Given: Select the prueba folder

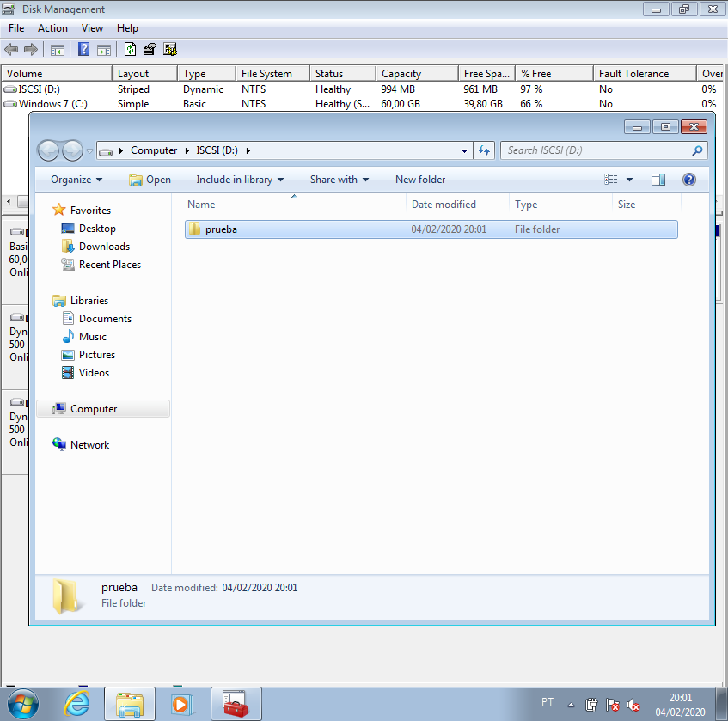Looking at the screenshot, I should click(221, 229).
